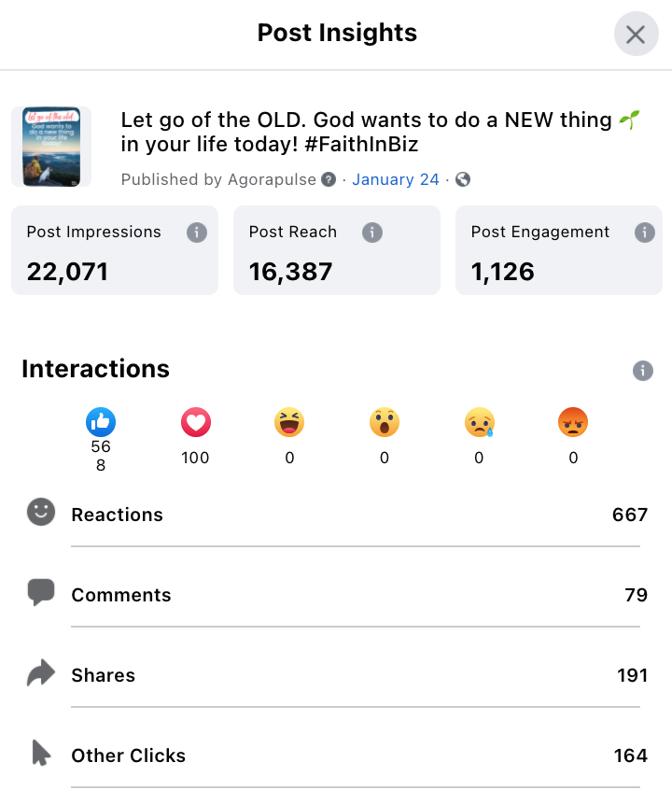Select the Angry reaction icon

tap(573, 422)
